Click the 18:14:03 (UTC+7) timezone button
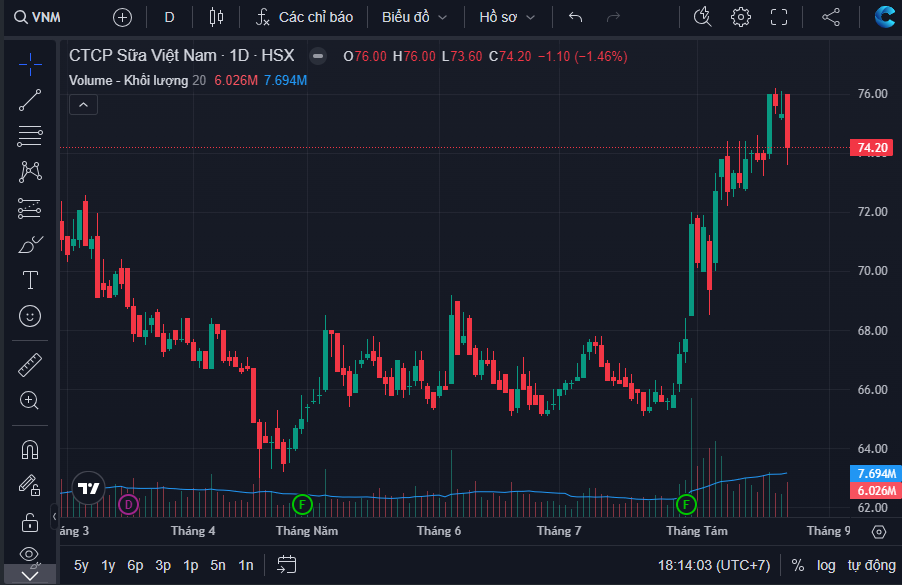 [712, 565]
